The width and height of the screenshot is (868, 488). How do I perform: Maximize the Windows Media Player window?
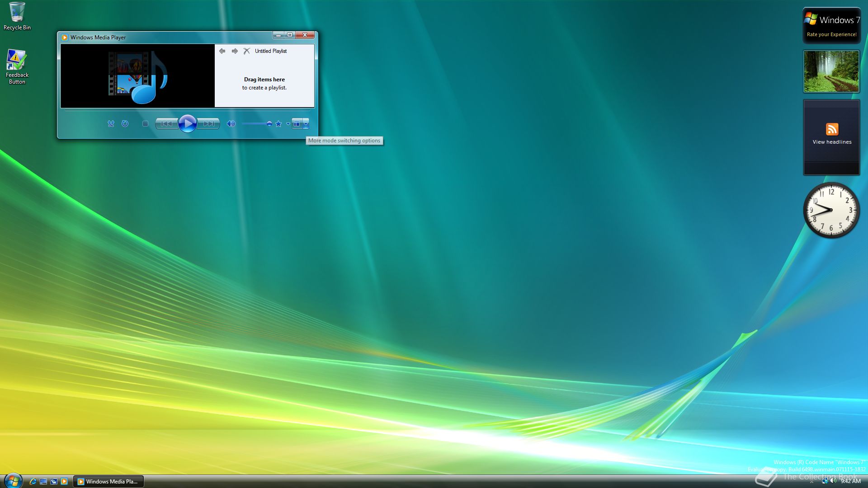coord(290,35)
